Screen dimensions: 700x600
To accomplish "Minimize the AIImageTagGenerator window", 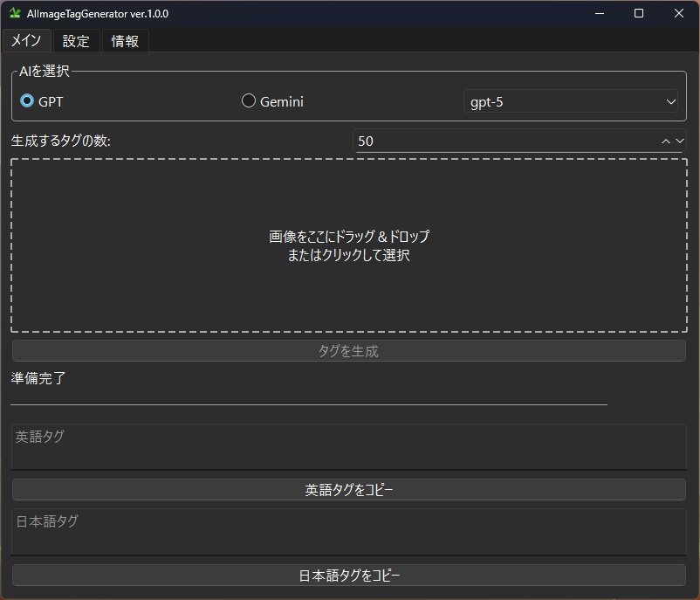I will (x=600, y=13).
